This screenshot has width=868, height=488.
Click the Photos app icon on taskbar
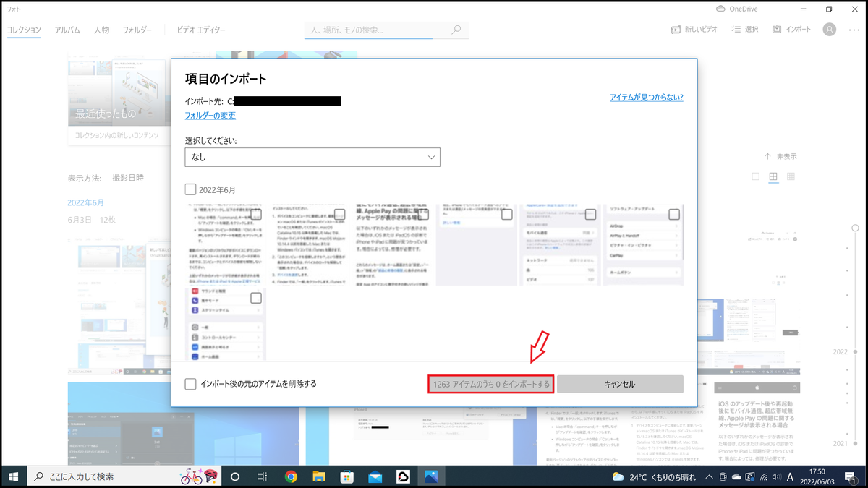(432, 476)
